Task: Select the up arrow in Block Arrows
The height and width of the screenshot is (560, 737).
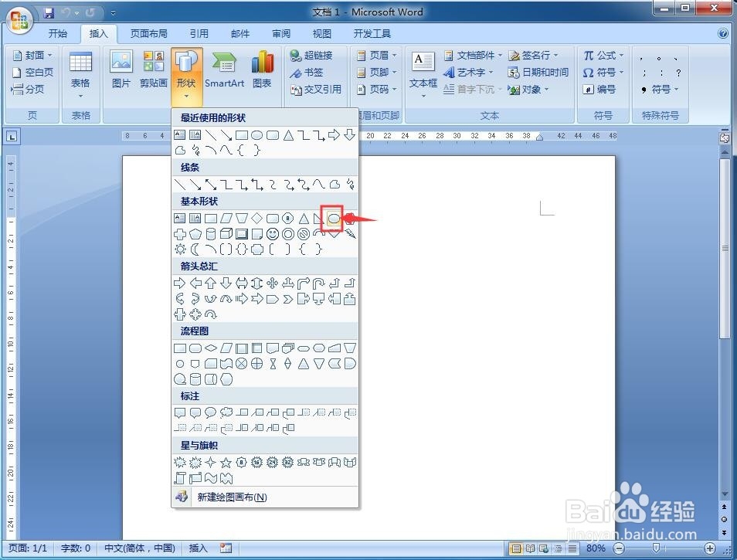Action: tap(211, 283)
